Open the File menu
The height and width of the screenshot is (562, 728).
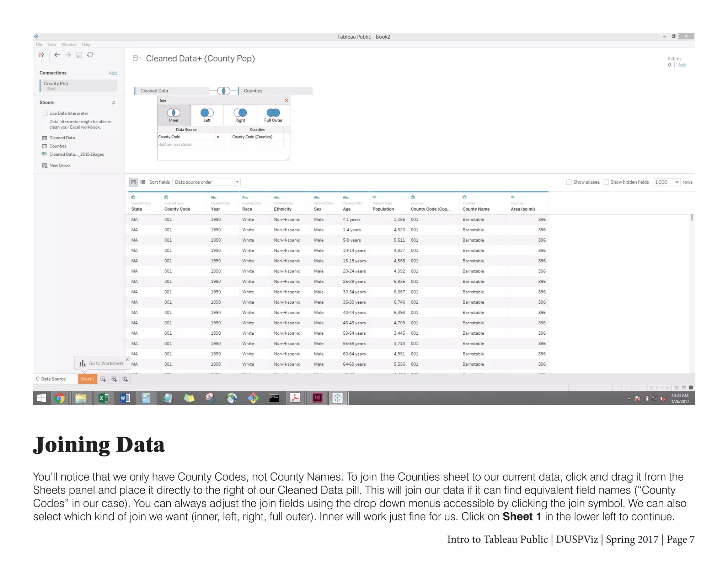point(39,44)
